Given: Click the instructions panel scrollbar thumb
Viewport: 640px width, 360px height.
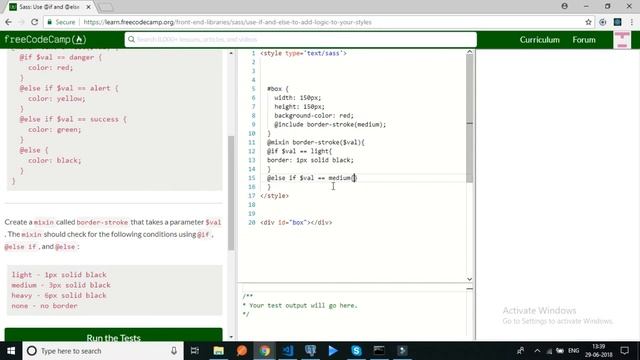Looking at the screenshot, I should [x=231, y=193].
